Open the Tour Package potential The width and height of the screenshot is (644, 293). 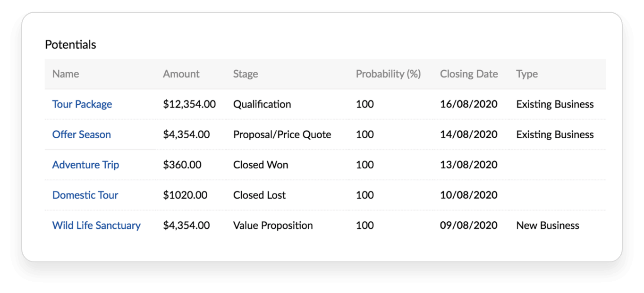pos(82,104)
